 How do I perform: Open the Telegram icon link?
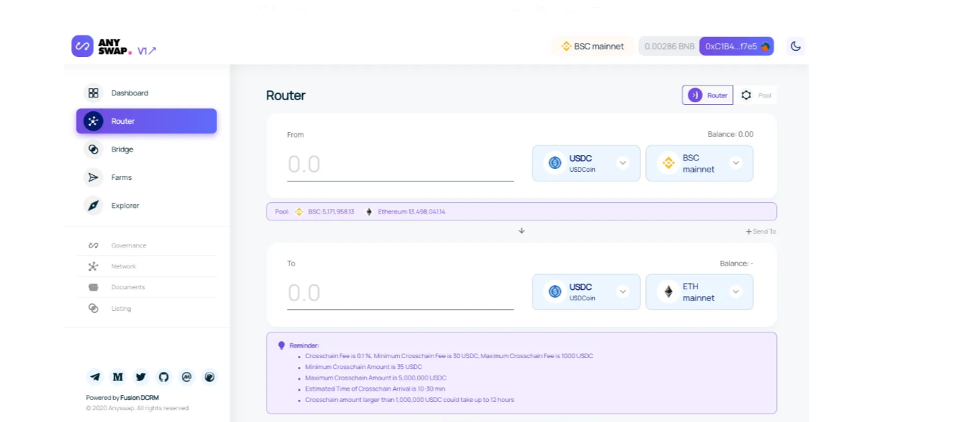[95, 377]
